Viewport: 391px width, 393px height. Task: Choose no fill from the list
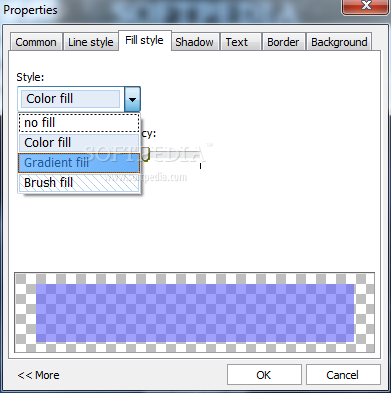(x=79, y=123)
